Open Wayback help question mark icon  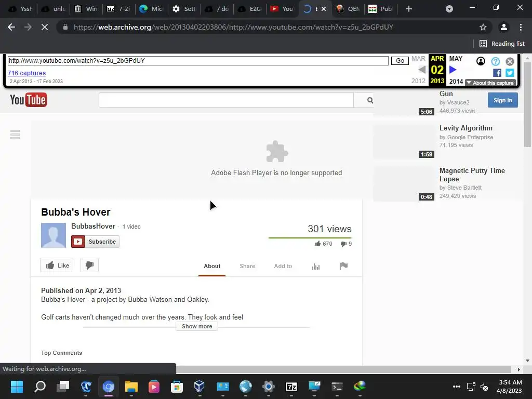click(495, 61)
